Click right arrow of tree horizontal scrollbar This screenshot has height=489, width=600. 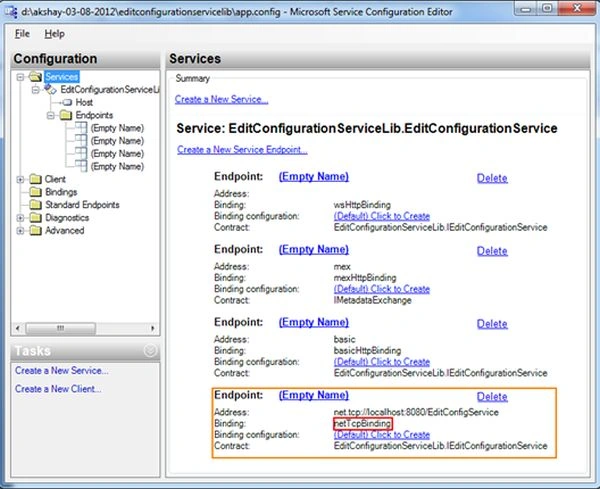tap(153, 328)
